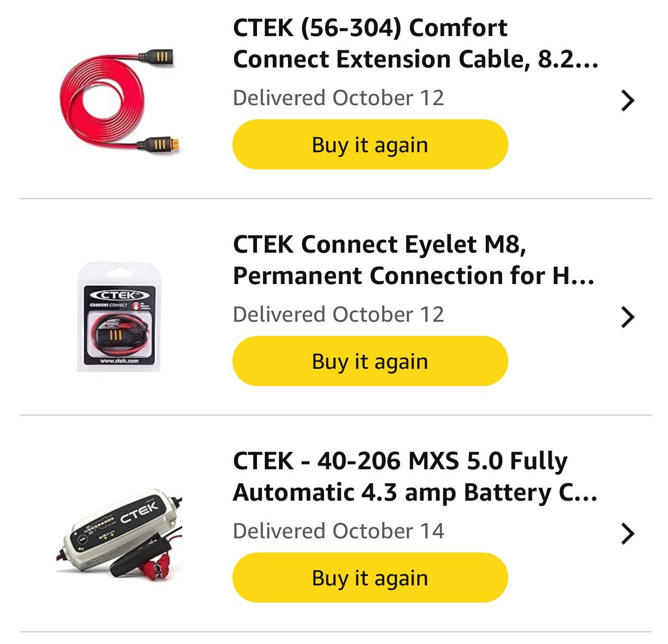This screenshot has width=668, height=644.
Task: Tap the CTEK logo on the charger unit
Action: click(139, 513)
